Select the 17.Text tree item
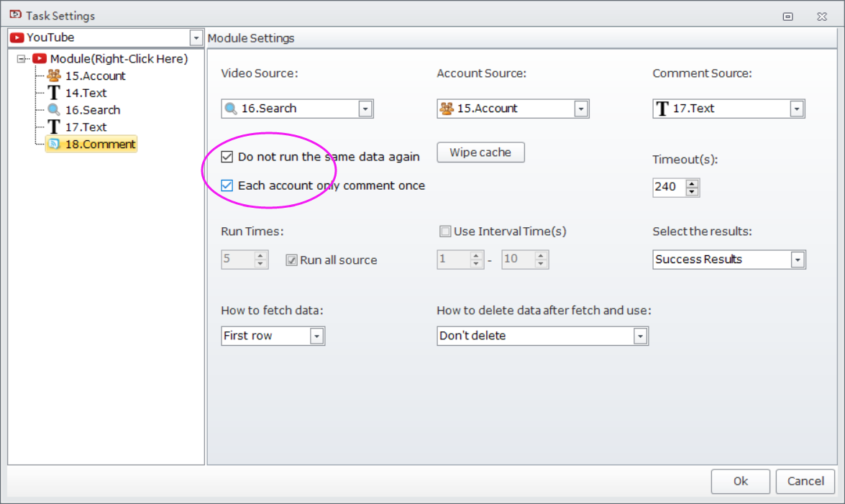 point(86,127)
